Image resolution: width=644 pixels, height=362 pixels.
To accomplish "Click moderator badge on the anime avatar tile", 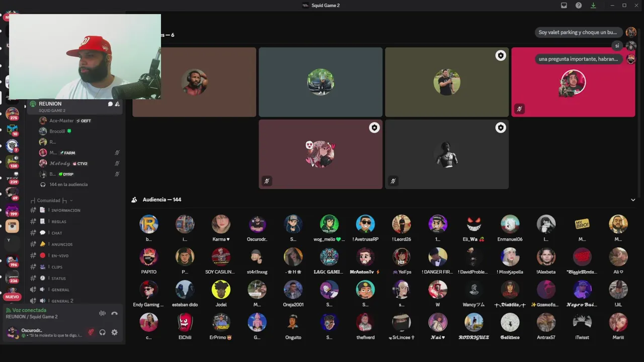I will 374,128.
